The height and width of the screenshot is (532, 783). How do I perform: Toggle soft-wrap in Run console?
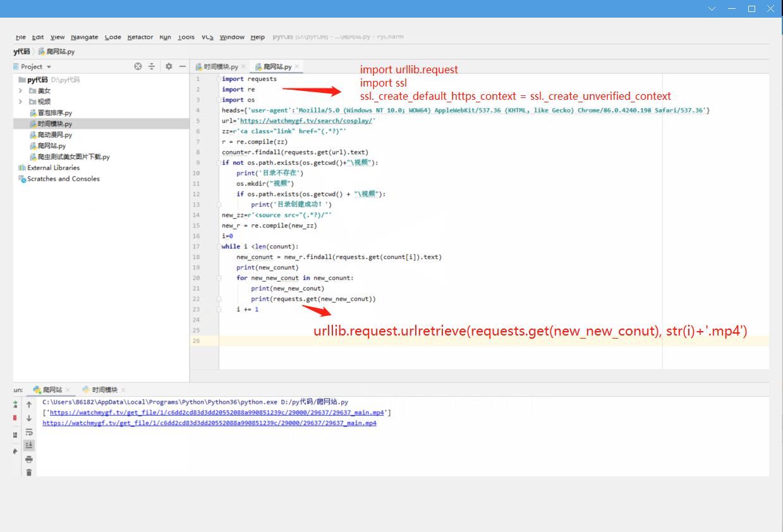[29, 432]
